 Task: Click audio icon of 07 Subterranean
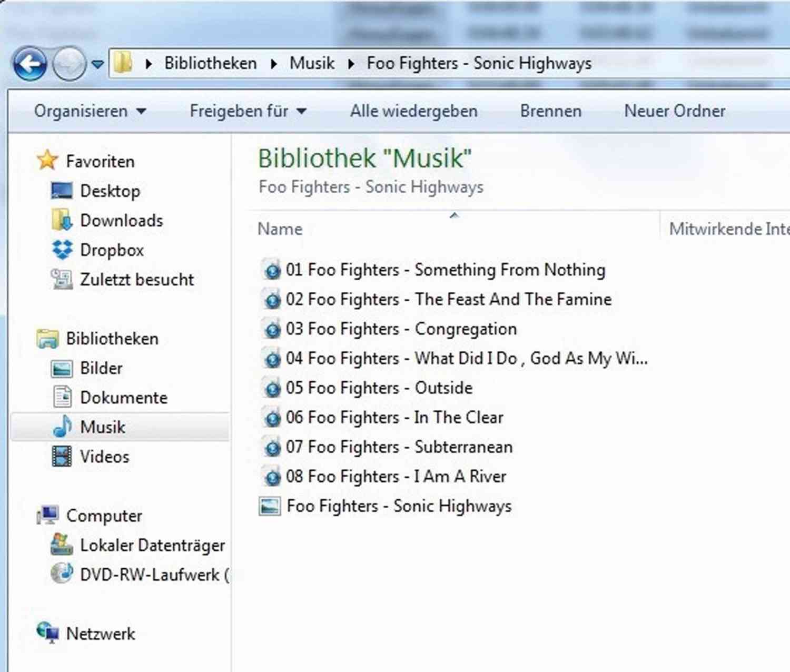[x=272, y=447]
